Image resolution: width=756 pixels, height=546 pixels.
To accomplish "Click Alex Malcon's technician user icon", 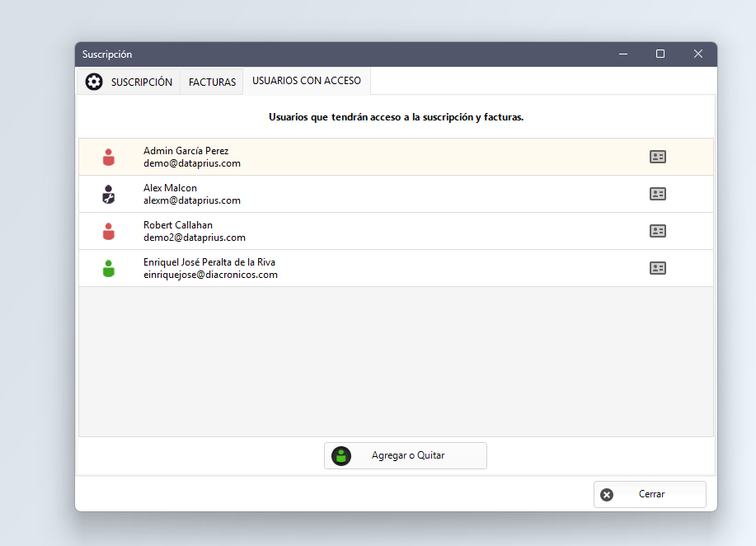I will 109,195.
